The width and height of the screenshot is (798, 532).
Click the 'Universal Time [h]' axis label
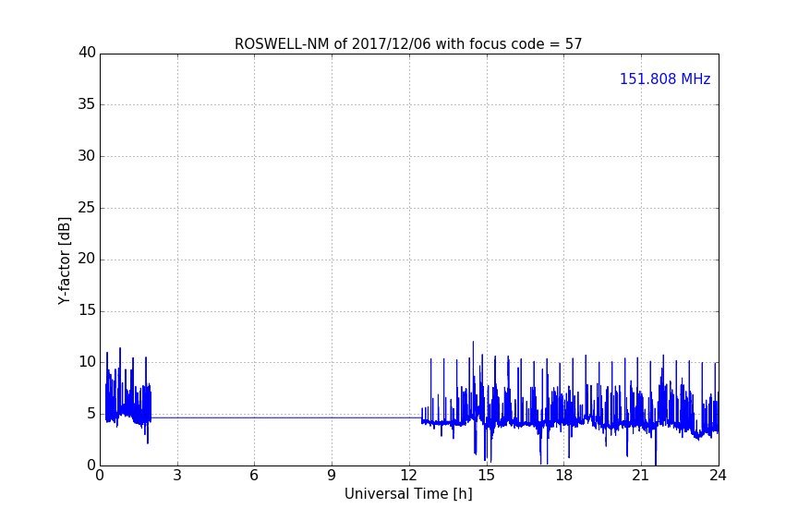(x=408, y=494)
